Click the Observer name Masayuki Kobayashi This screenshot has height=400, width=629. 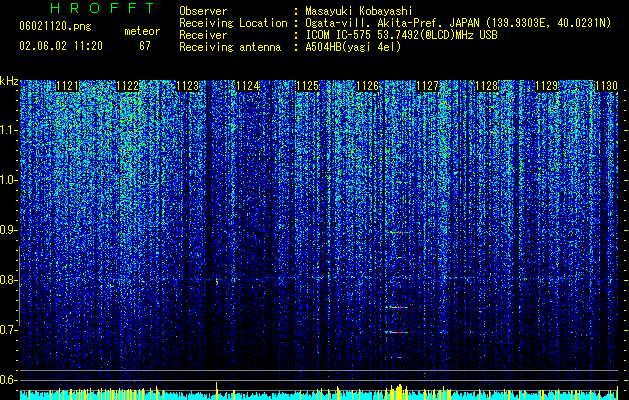point(359,11)
